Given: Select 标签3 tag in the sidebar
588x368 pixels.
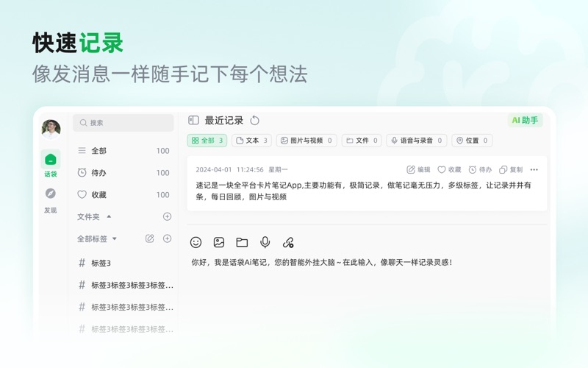Looking at the screenshot, I should 101,263.
